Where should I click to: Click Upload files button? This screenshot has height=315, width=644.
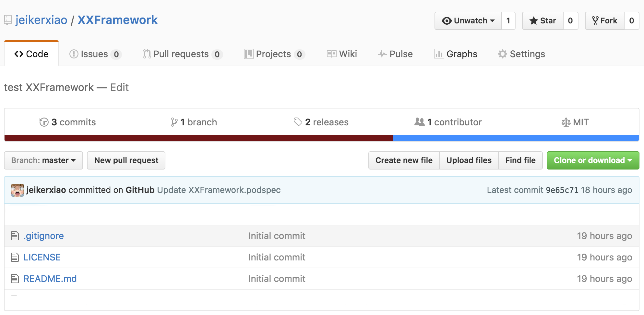[469, 160]
